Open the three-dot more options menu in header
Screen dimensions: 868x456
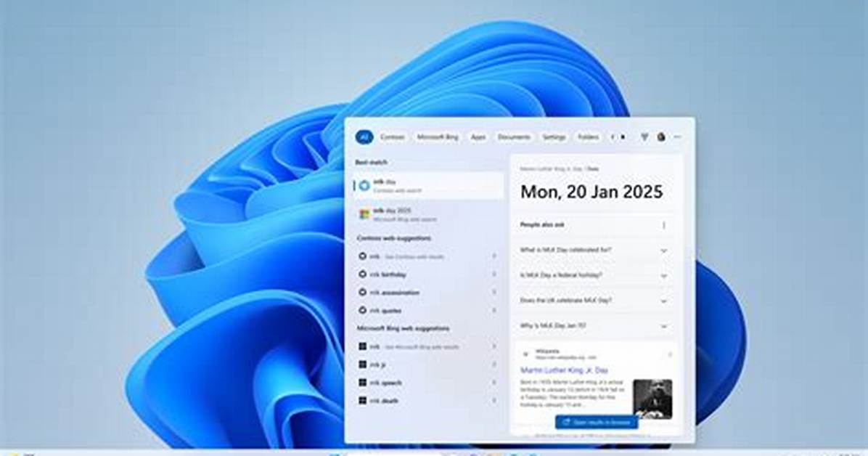click(x=678, y=137)
